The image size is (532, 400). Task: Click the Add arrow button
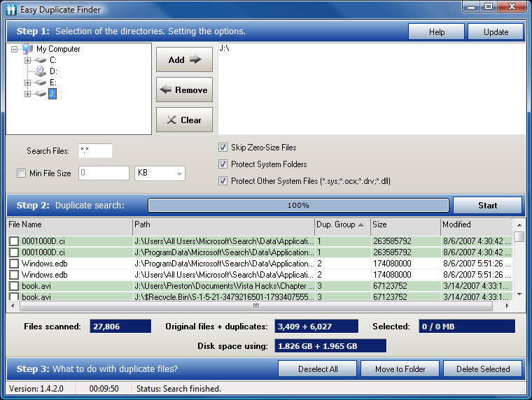[184, 59]
